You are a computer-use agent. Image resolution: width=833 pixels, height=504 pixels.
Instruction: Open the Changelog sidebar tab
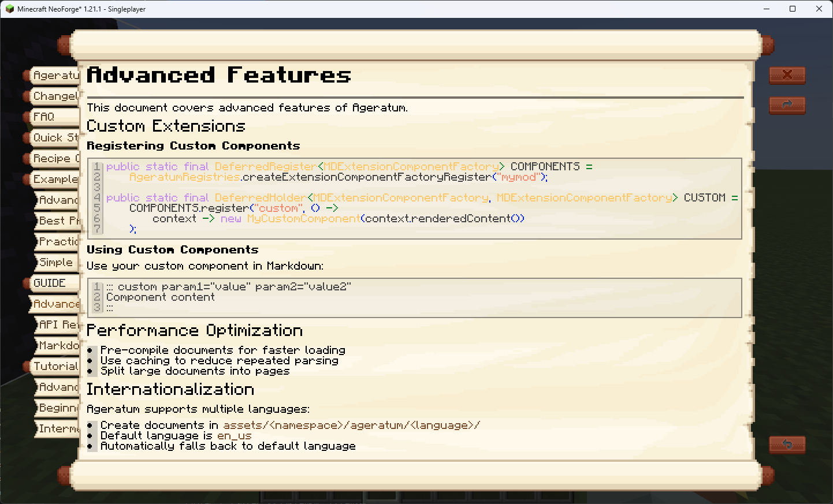tap(52, 96)
